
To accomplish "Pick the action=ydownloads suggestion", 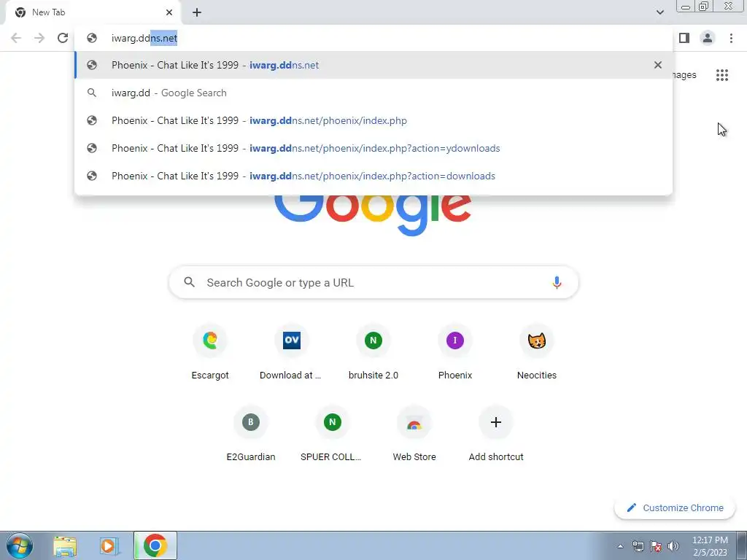I will point(373,148).
